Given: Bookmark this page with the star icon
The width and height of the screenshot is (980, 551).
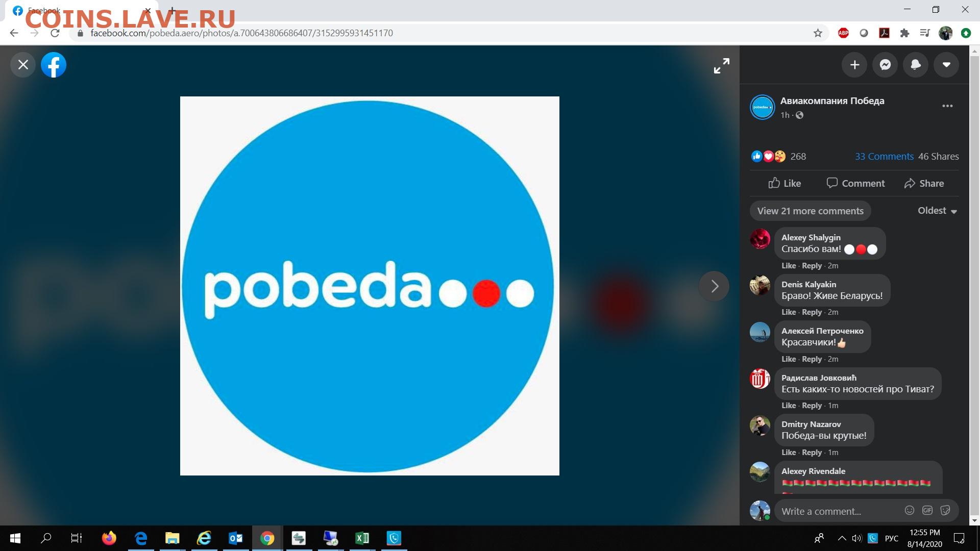Looking at the screenshot, I should 818,33.
